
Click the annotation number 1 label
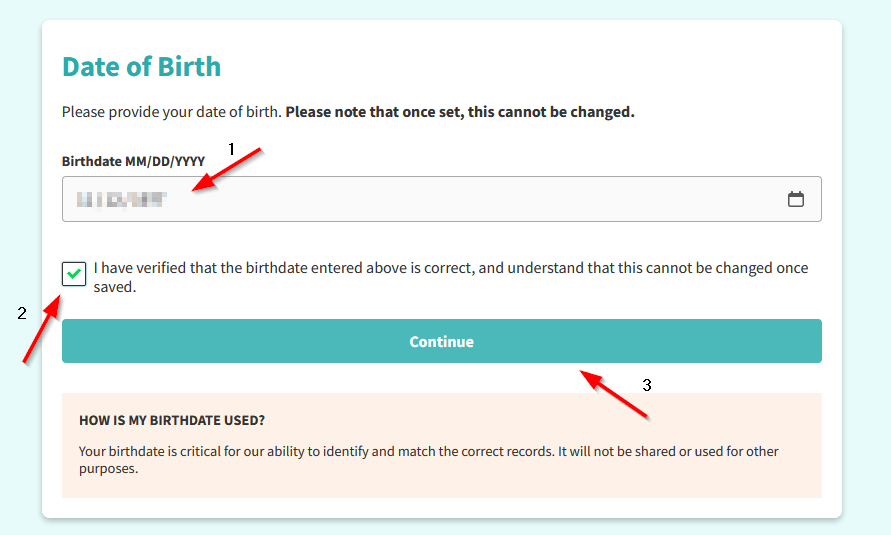click(231, 149)
